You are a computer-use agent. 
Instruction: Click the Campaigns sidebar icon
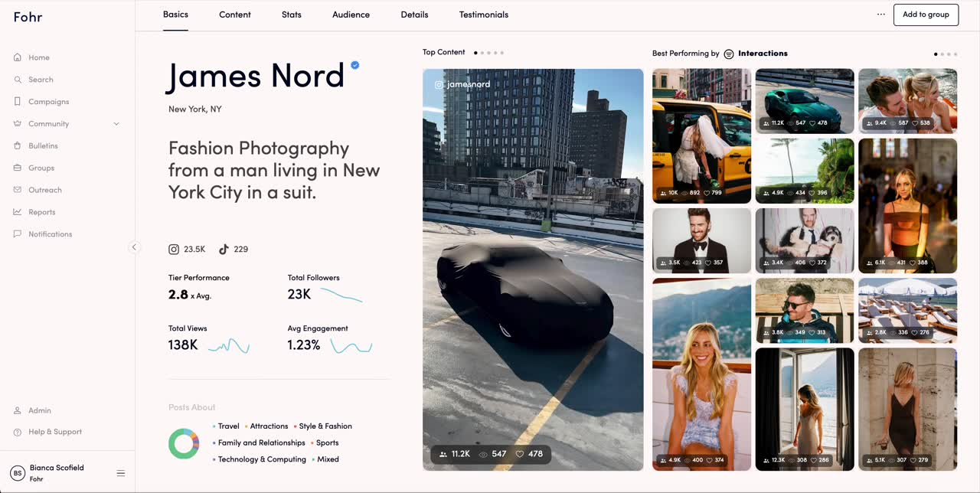[x=18, y=102]
